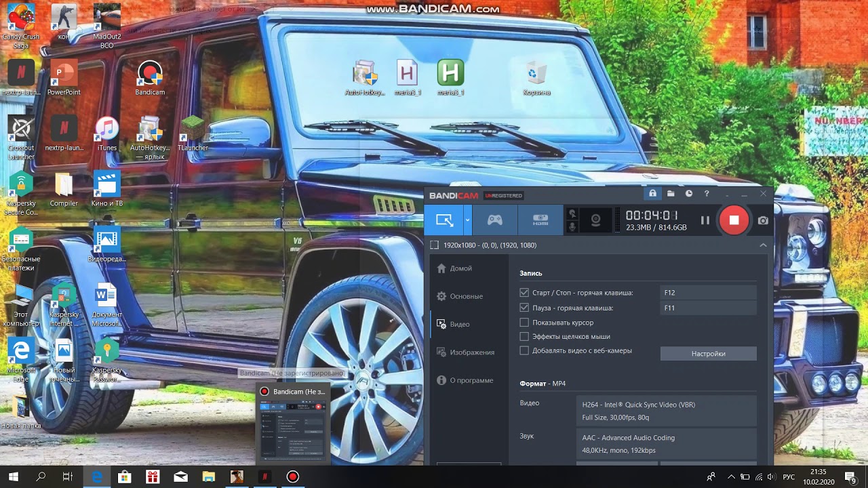This screenshot has height=488, width=868.
Task: Click the Настройки button in Запись section
Action: 709,354
